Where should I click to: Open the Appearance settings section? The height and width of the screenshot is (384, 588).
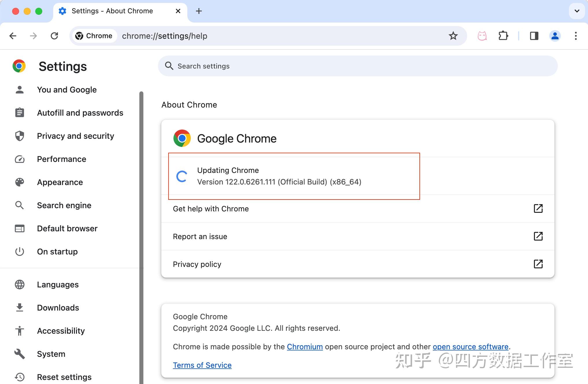click(60, 182)
